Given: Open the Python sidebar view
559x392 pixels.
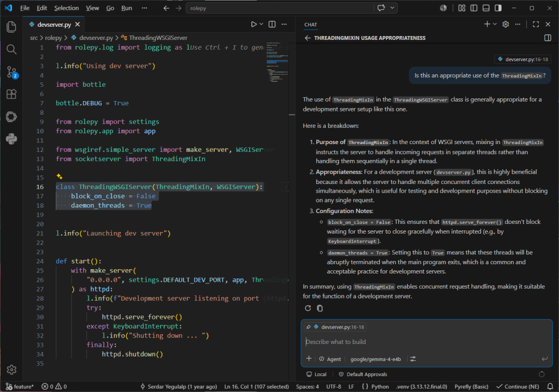Looking at the screenshot, I should click(11, 139).
